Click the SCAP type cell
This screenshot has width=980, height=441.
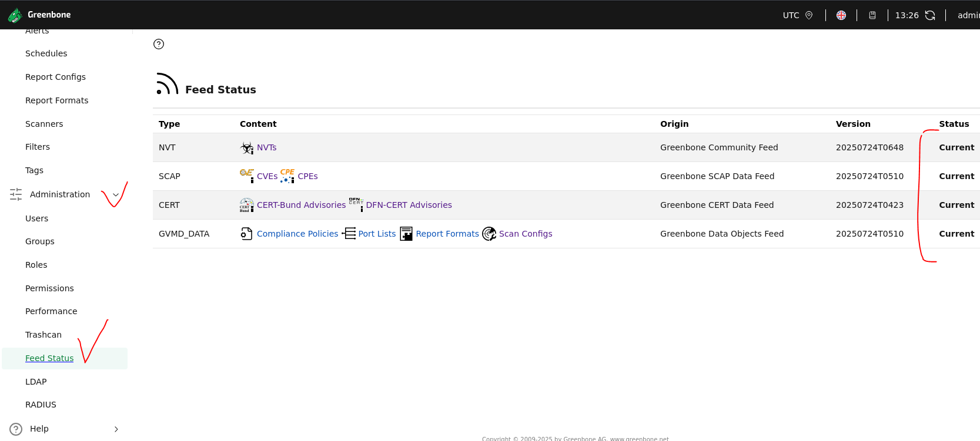point(169,176)
